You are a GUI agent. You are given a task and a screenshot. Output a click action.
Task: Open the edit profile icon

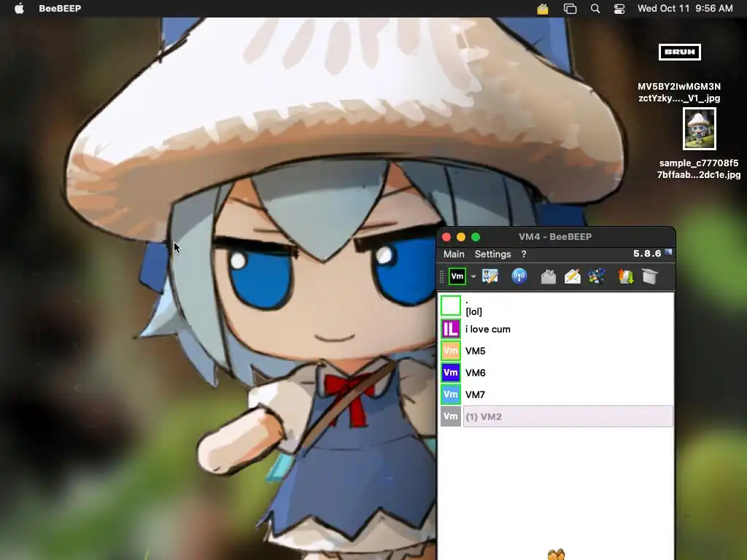pyautogui.click(x=489, y=276)
